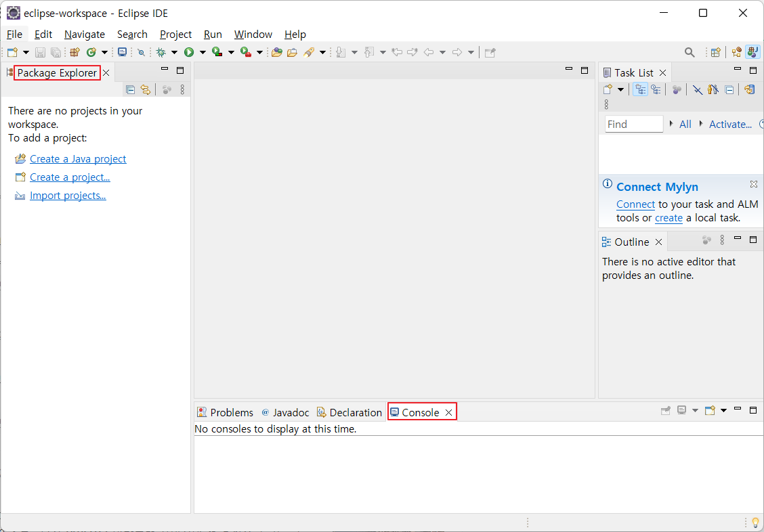Click the Activate... link in Task List
This screenshot has width=764, height=532.
click(730, 124)
